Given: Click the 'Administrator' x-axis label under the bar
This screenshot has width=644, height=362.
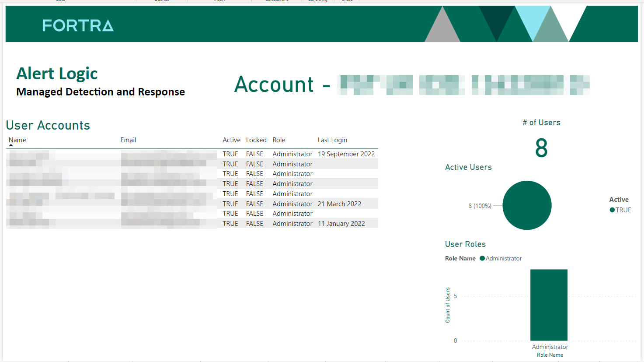Looking at the screenshot, I should tap(550, 347).
